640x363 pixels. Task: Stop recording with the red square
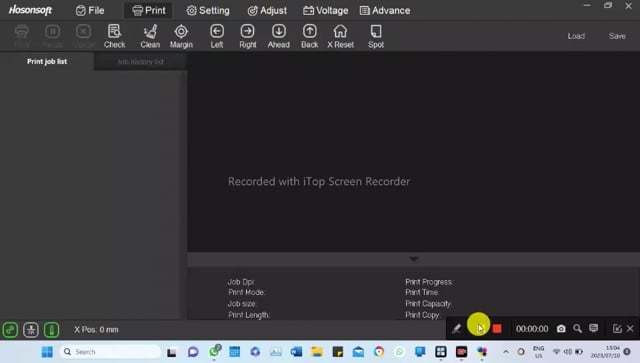pyautogui.click(x=497, y=329)
